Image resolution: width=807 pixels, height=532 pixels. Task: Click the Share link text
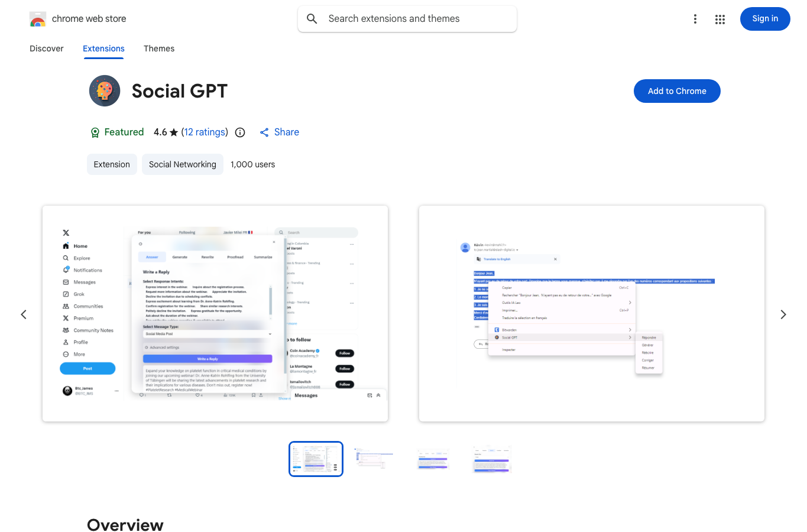coord(287,132)
